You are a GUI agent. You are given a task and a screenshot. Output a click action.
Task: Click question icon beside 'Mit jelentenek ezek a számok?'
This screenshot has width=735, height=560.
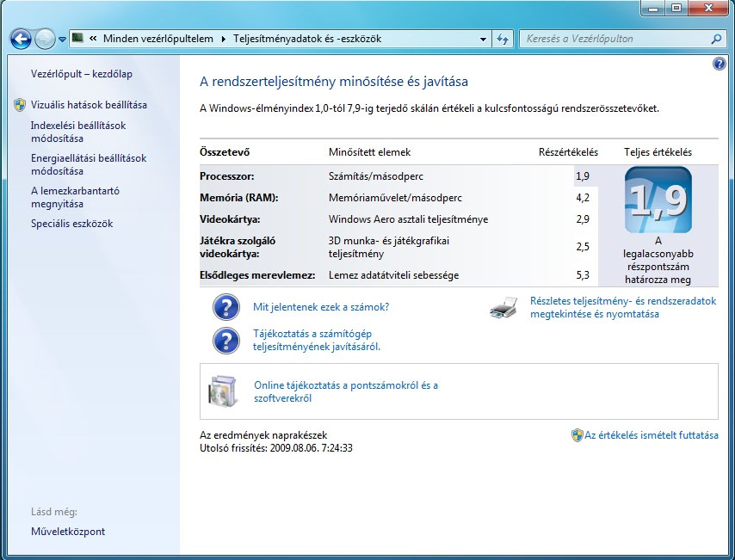[x=226, y=307]
